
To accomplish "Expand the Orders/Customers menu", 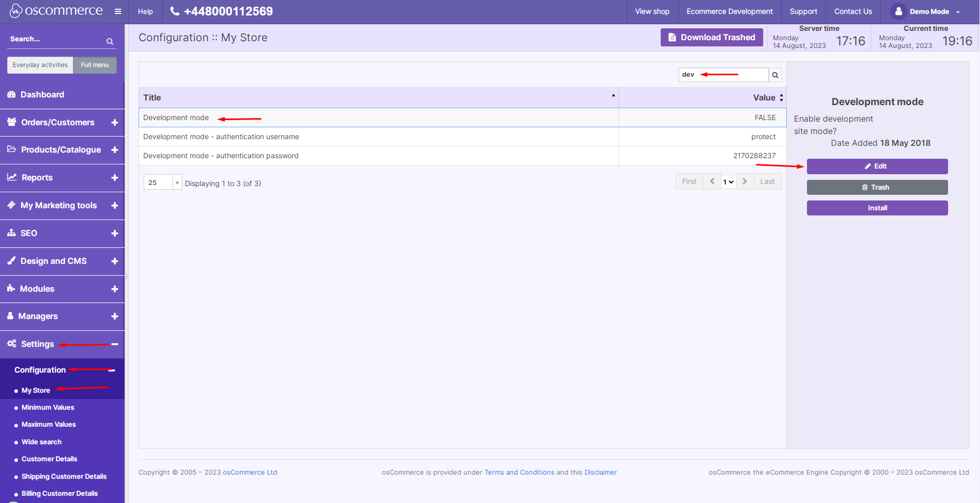I will [115, 123].
